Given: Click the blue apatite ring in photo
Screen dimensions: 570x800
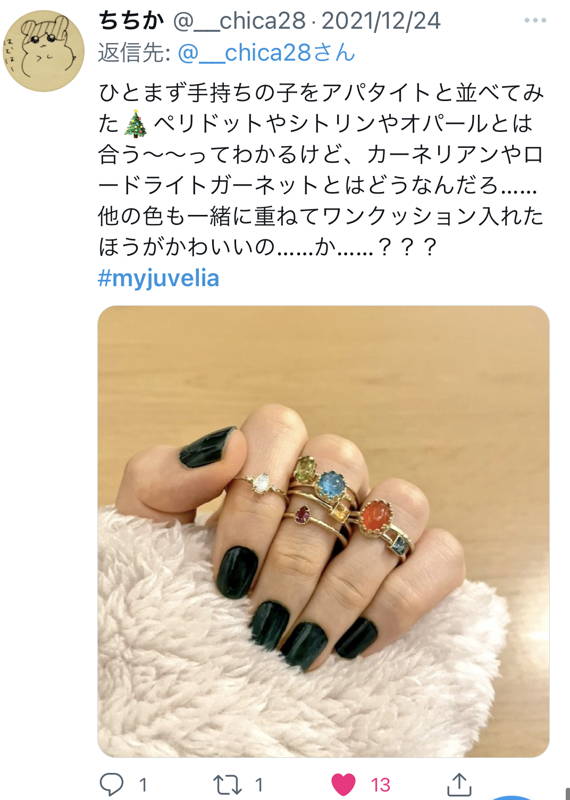Looking at the screenshot, I should click(331, 484).
